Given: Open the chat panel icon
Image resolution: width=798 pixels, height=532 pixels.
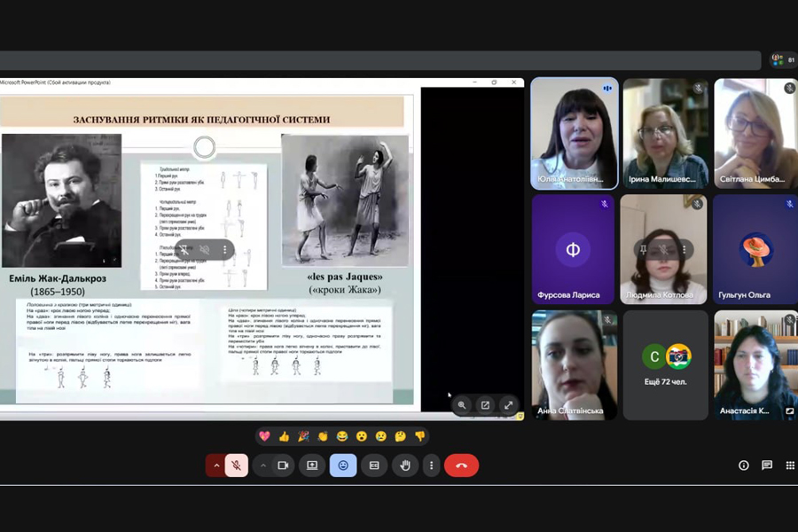Looking at the screenshot, I should pos(767,465).
